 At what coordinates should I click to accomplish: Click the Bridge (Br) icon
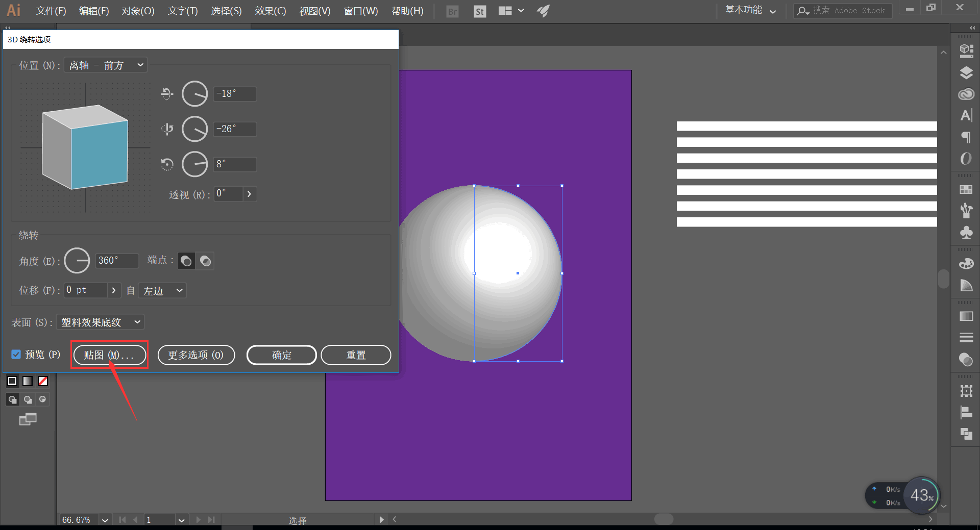click(x=452, y=11)
